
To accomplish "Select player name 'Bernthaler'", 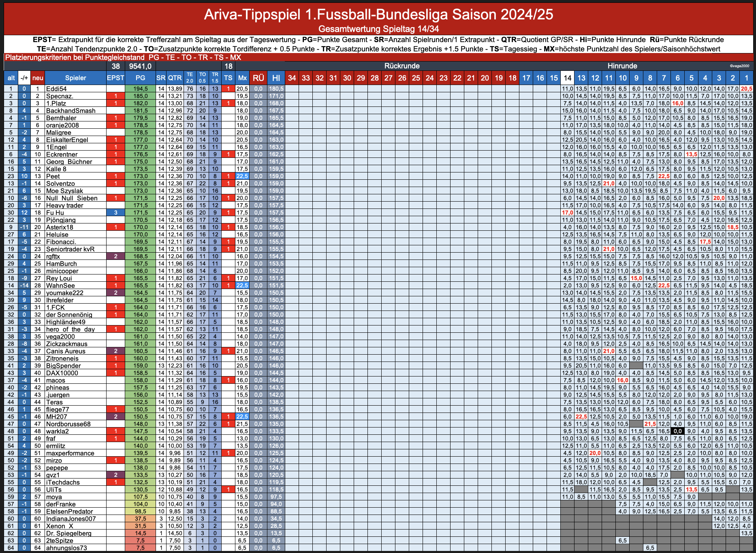I will (x=61, y=118).
